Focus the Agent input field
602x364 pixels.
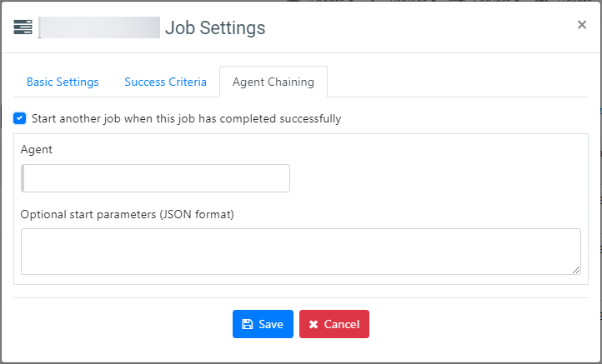pos(155,178)
